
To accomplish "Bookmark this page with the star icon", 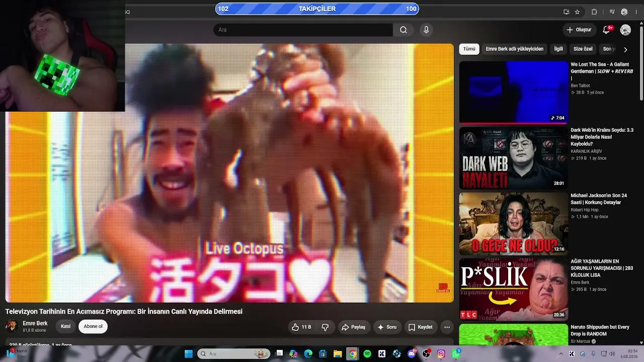I will pos(577,12).
